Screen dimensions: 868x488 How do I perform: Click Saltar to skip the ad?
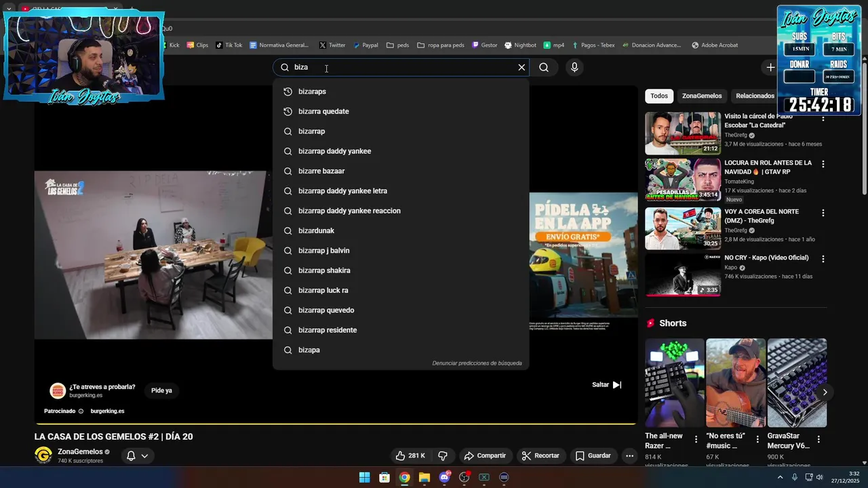pyautogui.click(x=606, y=385)
